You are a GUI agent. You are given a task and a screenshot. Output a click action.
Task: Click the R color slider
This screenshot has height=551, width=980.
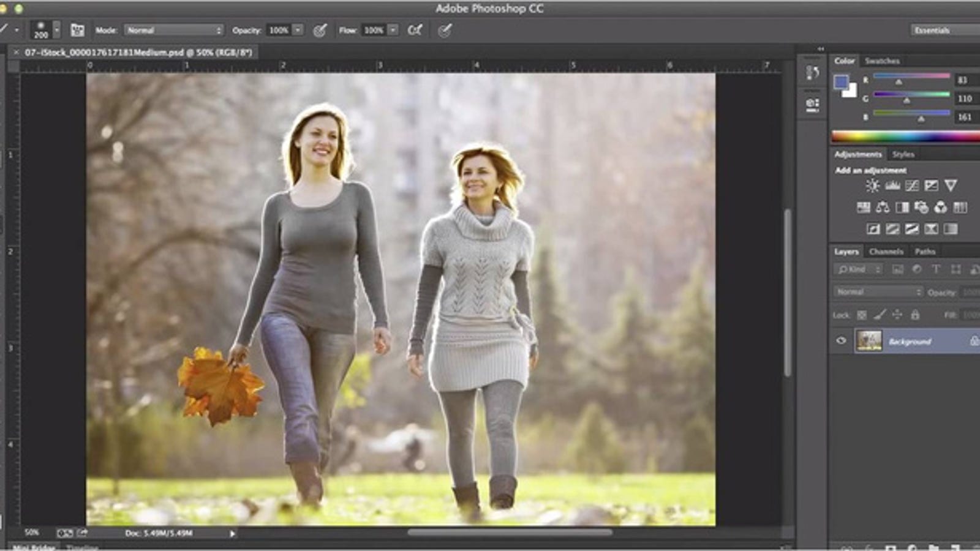(x=911, y=77)
